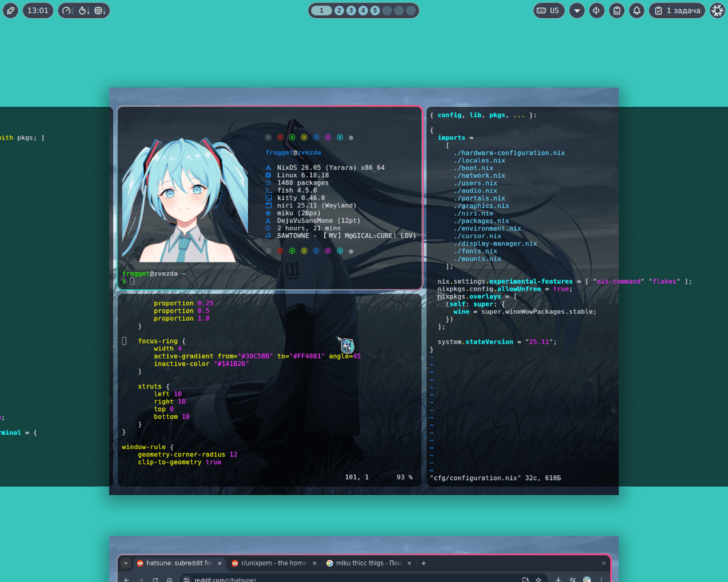Click 'inactive-color "#1A1B26"' line

(x=201, y=364)
